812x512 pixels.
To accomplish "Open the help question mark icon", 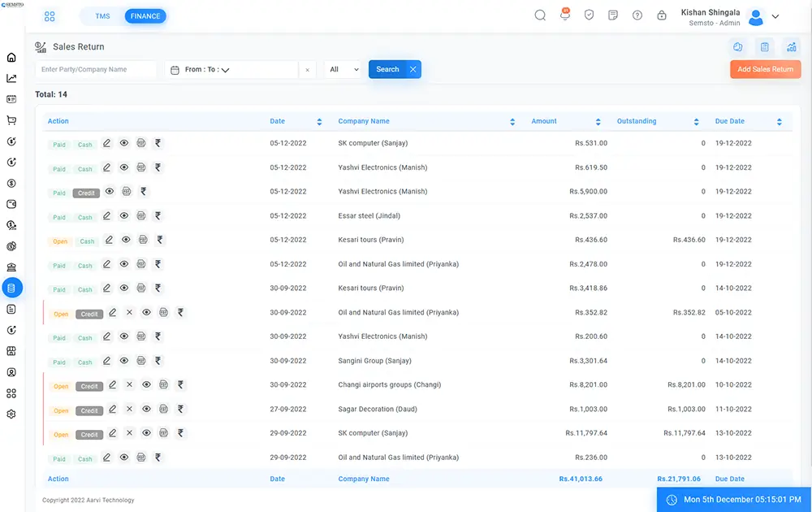I will pyautogui.click(x=637, y=15).
